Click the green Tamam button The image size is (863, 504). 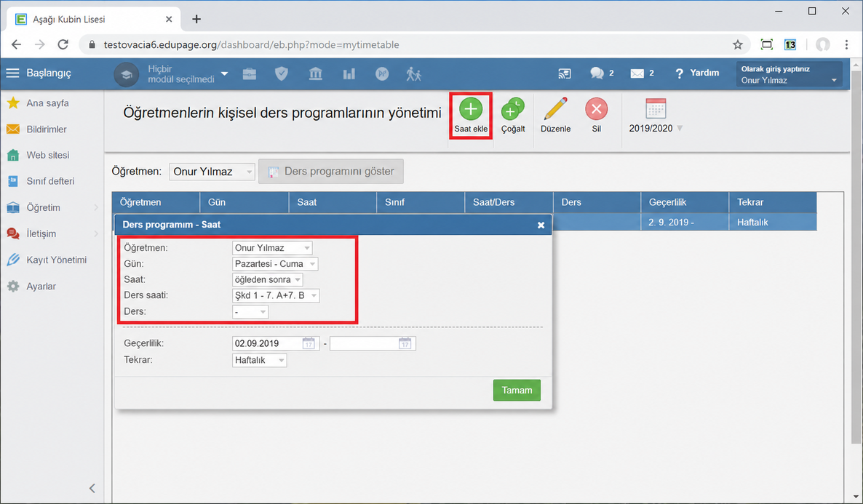[x=516, y=390]
